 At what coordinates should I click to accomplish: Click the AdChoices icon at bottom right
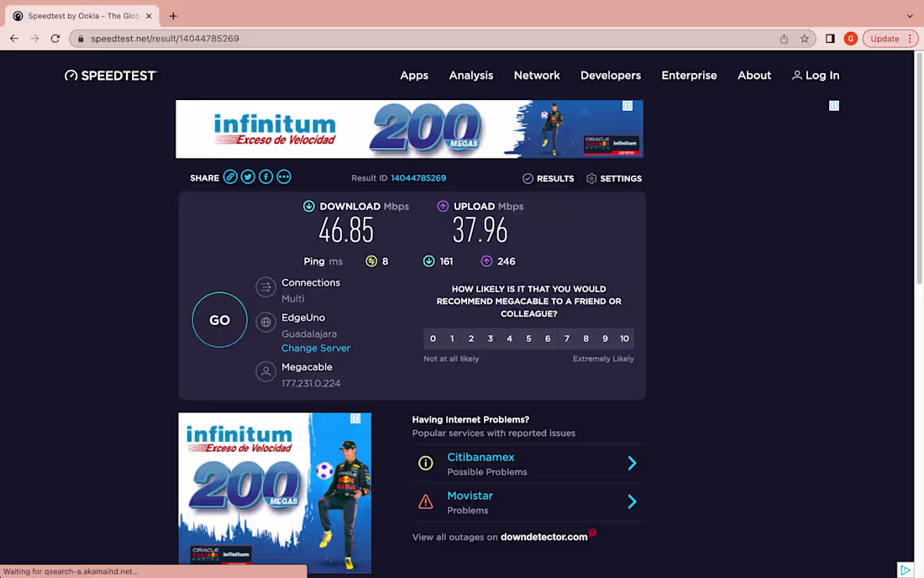click(x=906, y=570)
